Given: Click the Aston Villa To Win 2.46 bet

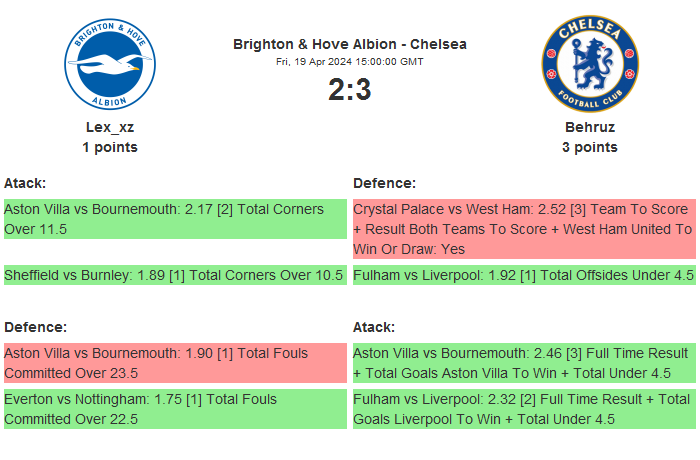Looking at the screenshot, I should [524, 363].
